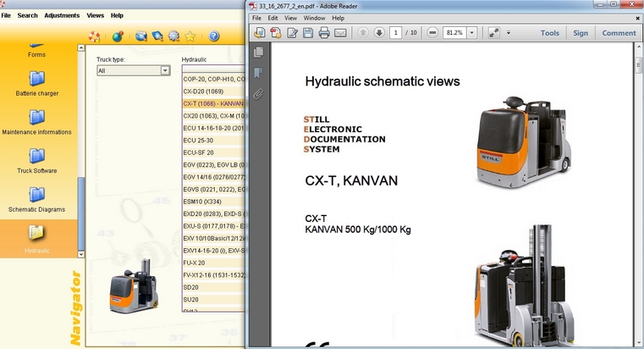Select SU20 row in Hydraulic list
This screenshot has width=644, height=349.
pyautogui.click(x=213, y=300)
